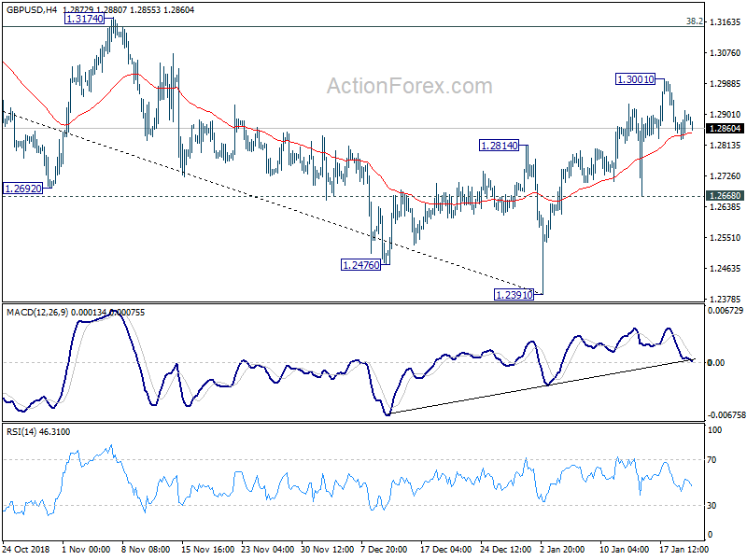The width and height of the screenshot is (747, 560).
Task: Click the MACD zero level 0.00 label
Action: [x=716, y=363]
